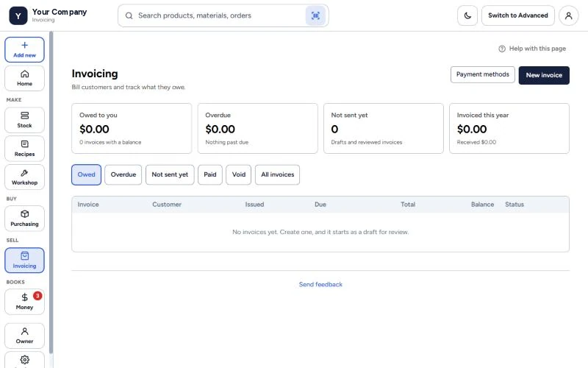Open the Stock section icon
The image size is (588, 368).
click(24, 116)
